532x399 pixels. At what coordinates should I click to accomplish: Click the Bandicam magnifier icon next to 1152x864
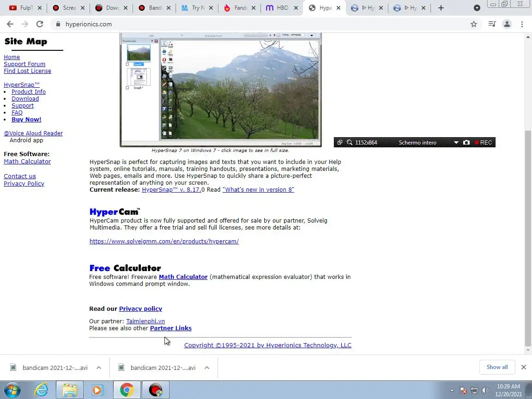coord(350,143)
